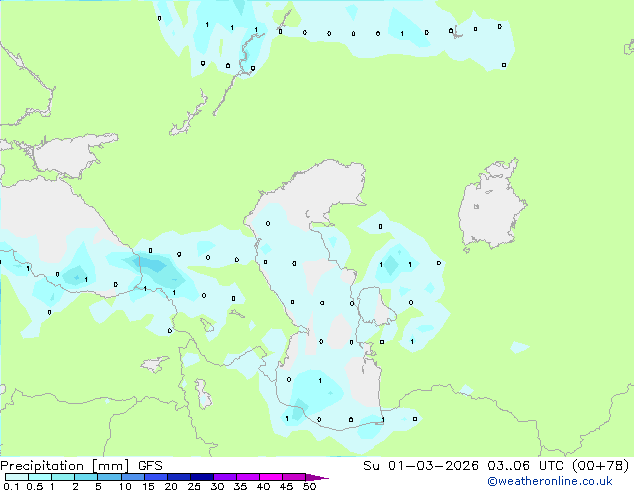Select the 45–50 mm legend swatch
Viewport: 634px width, 490px height.
[x=294, y=477]
